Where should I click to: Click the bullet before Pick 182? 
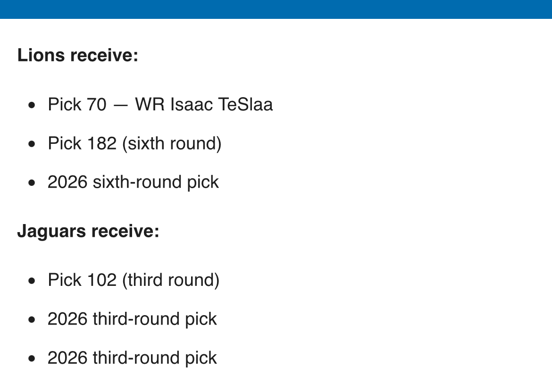(x=32, y=144)
